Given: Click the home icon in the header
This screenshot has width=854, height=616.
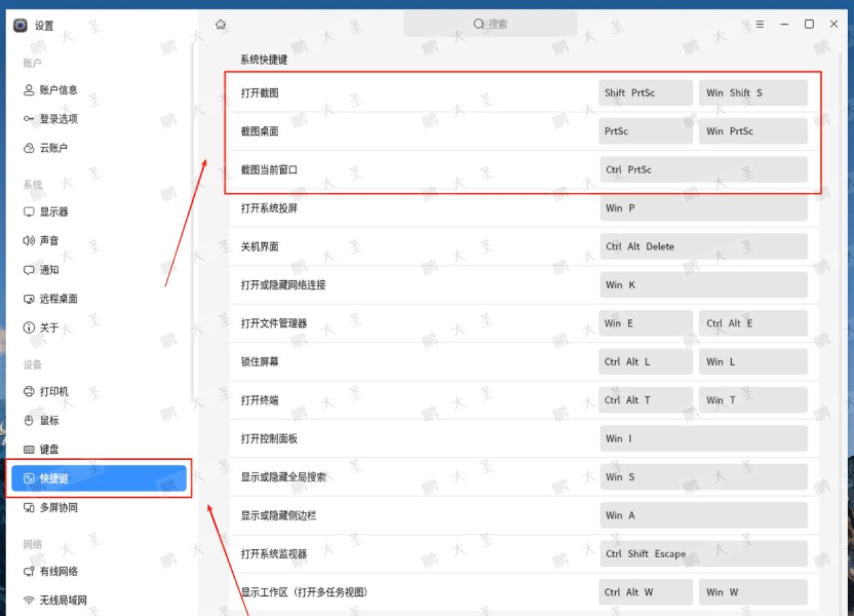Looking at the screenshot, I should pyautogui.click(x=221, y=25).
